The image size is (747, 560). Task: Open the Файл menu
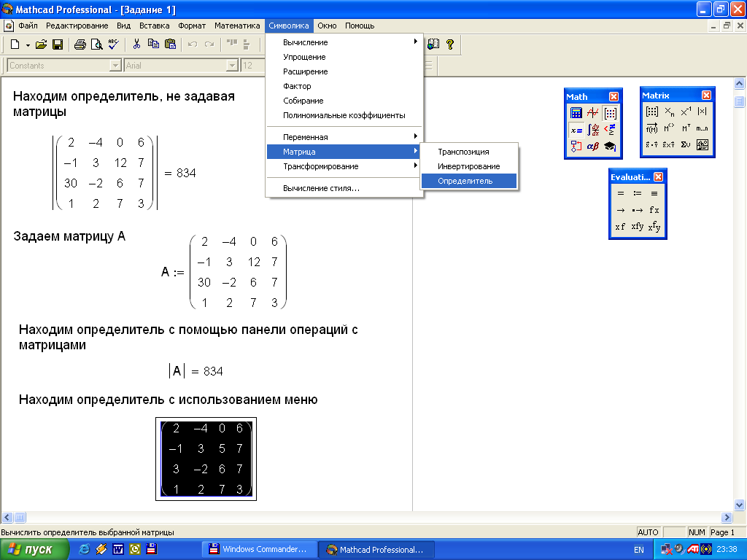coord(28,26)
